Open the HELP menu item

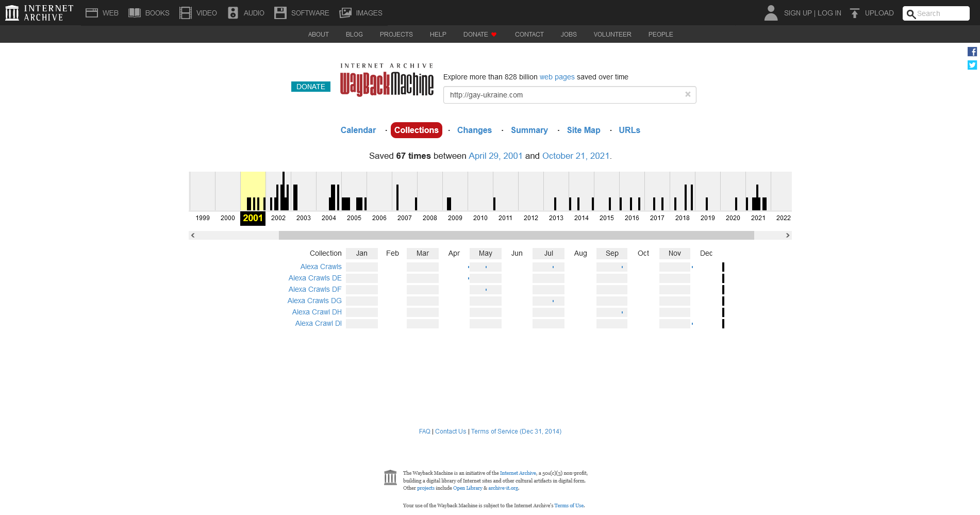pos(438,35)
